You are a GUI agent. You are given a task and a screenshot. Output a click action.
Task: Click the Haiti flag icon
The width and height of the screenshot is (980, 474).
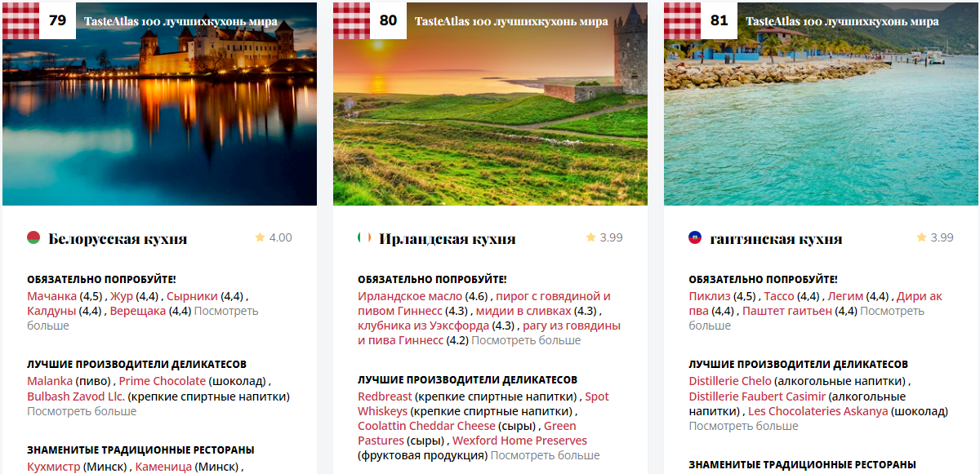point(695,238)
